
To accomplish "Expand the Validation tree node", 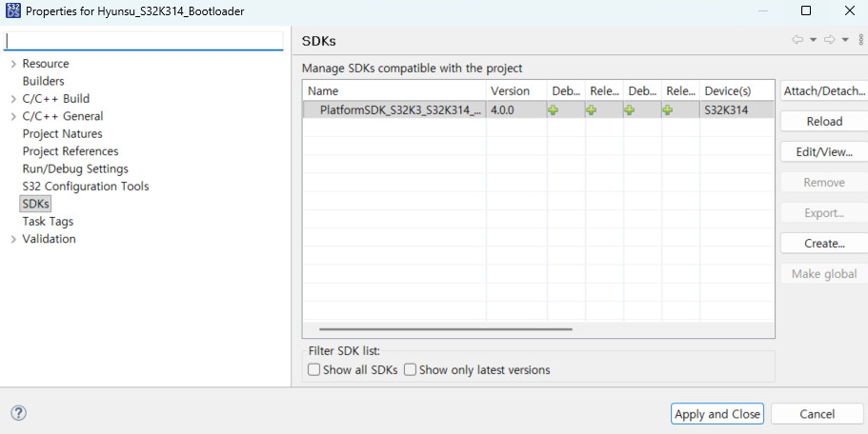I will [x=13, y=240].
